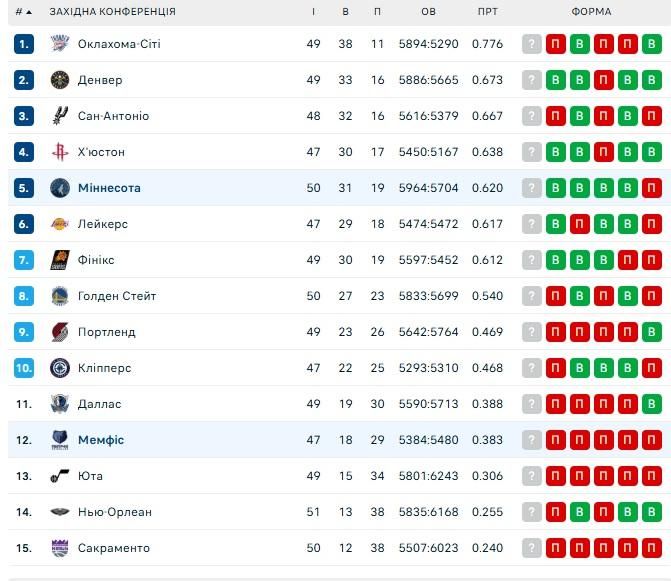The height and width of the screenshot is (581, 671).
Task: Click Denver's first green В form badge
Action: pyautogui.click(x=556, y=80)
